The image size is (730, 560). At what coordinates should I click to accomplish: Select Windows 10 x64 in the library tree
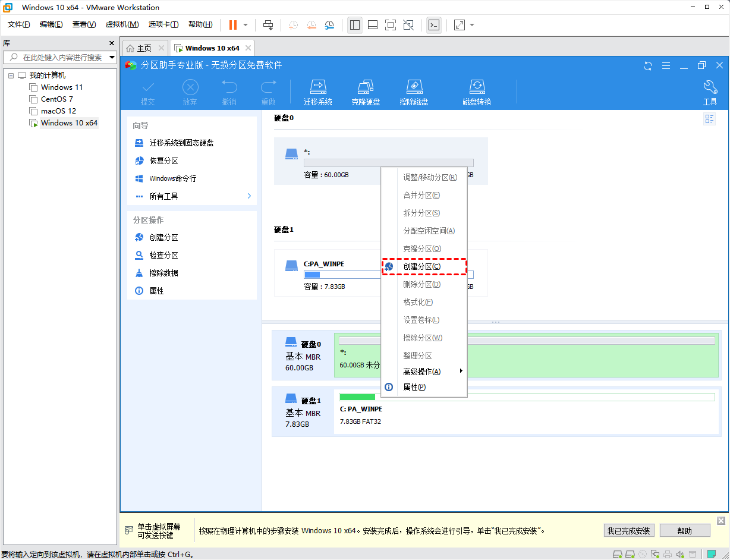pyautogui.click(x=69, y=123)
